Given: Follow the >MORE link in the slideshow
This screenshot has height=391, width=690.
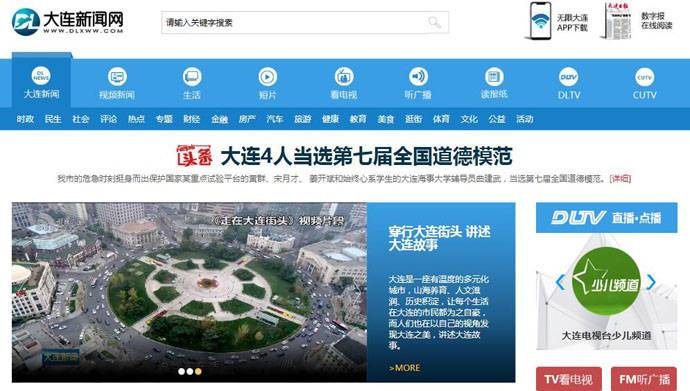Looking at the screenshot, I should 404,368.
